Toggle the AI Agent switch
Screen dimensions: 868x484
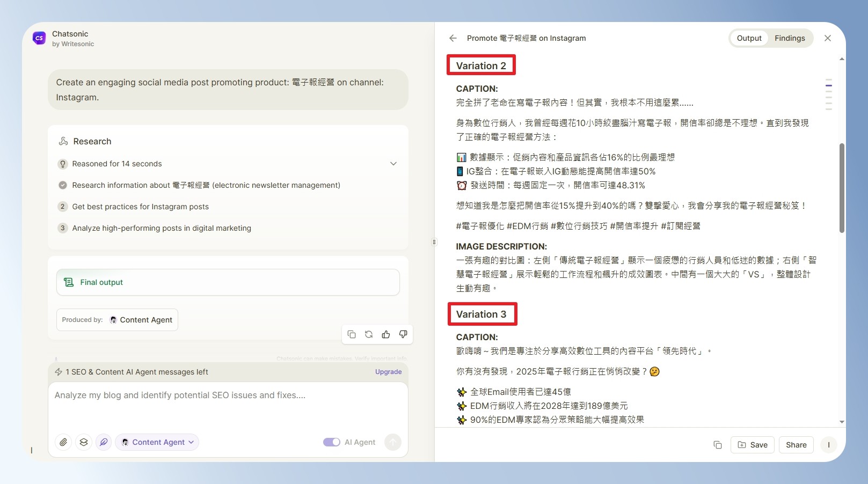[332, 442]
